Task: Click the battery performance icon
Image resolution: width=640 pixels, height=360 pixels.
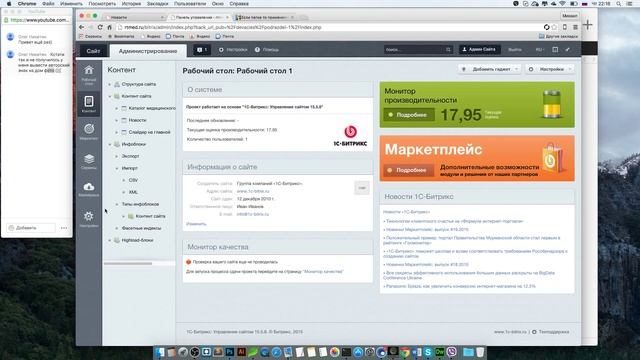Action: [x=552, y=104]
